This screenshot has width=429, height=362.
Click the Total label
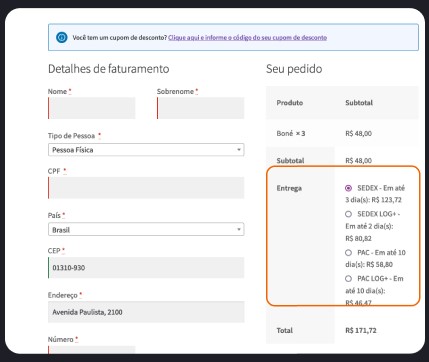click(285, 330)
